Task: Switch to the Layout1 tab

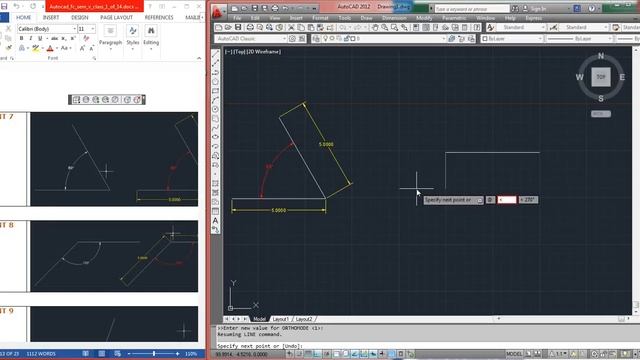Action: 280,319
